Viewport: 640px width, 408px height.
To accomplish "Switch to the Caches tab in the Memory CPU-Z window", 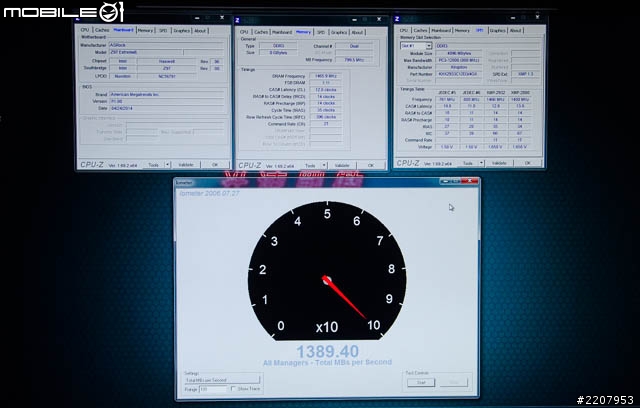I will [x=261, y=32].
